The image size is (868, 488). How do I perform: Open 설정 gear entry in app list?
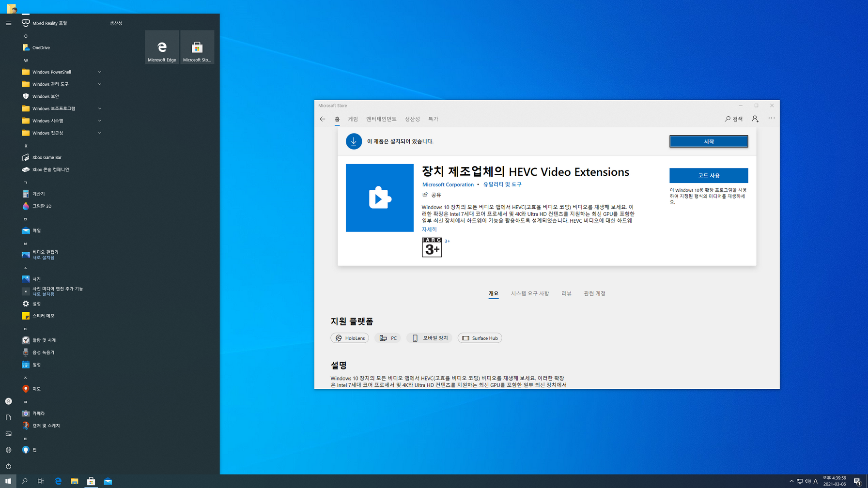(x=62, y=304)
